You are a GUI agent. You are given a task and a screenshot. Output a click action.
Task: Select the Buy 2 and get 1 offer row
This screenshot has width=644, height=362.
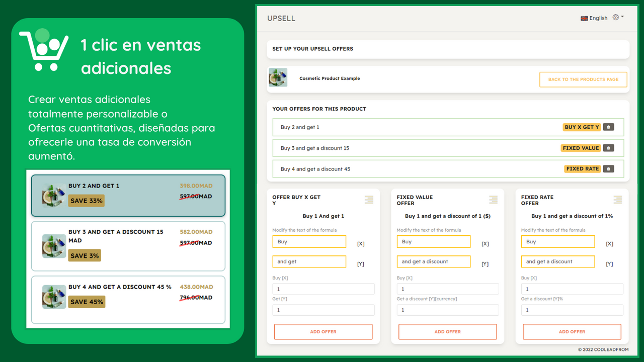point(448,127)
